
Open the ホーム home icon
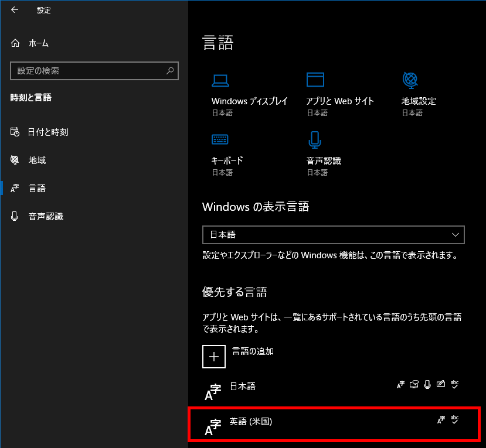(15, 43)
